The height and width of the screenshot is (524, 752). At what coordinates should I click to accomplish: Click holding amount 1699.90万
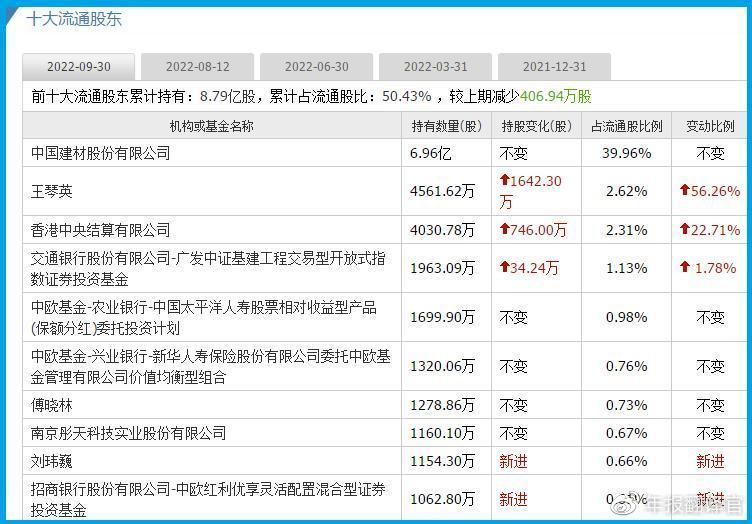(x=442, y=317)
